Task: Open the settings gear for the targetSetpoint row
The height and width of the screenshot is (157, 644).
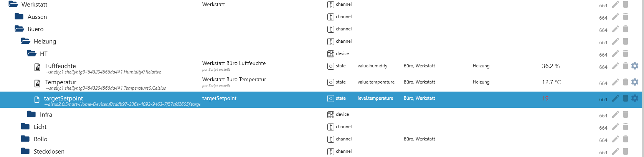Action: pos(635,99)
